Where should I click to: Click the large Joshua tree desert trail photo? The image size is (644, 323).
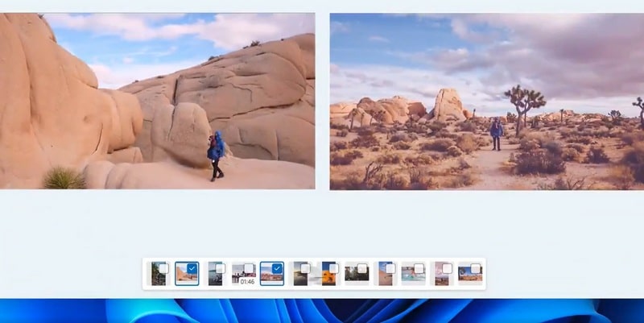click(x=487, y=101)
